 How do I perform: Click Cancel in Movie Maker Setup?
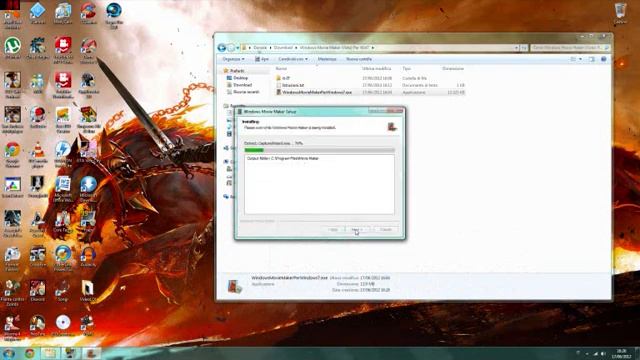pos(386,230)
